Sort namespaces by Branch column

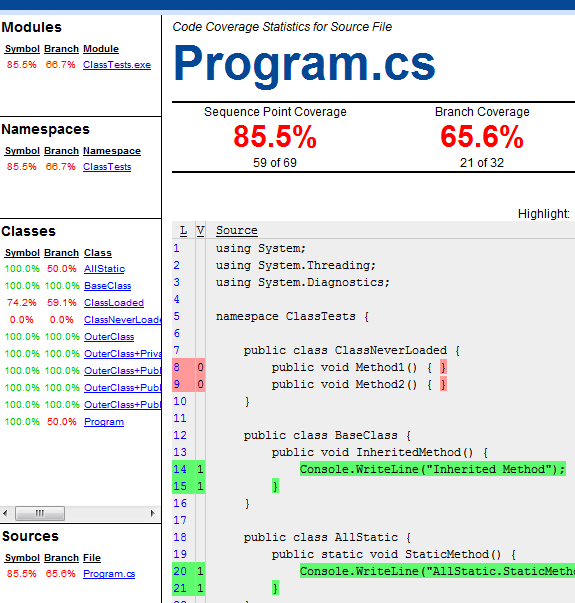[61, 151]
